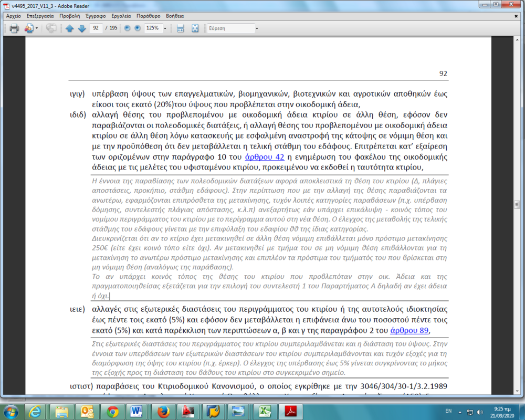The width and height of the screenshot is (525, 420).
Task: Click the page number field showing 92
Action: (96, 28)
